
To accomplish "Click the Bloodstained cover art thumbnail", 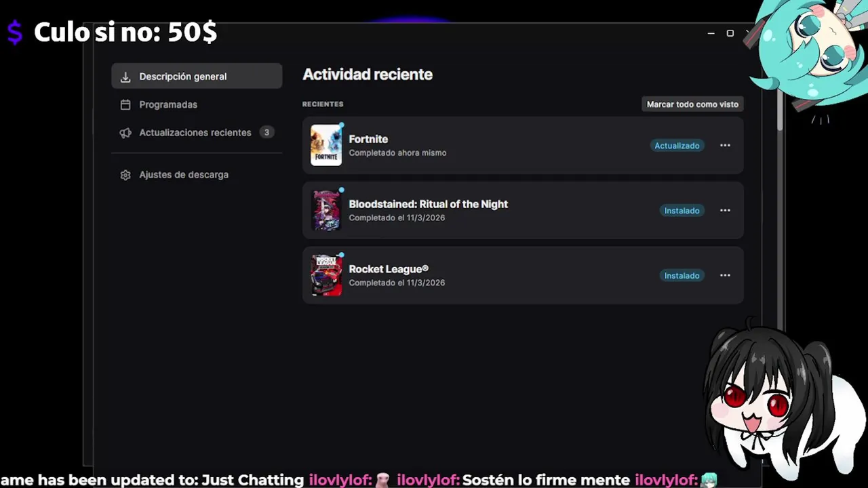I will point(326,210).
